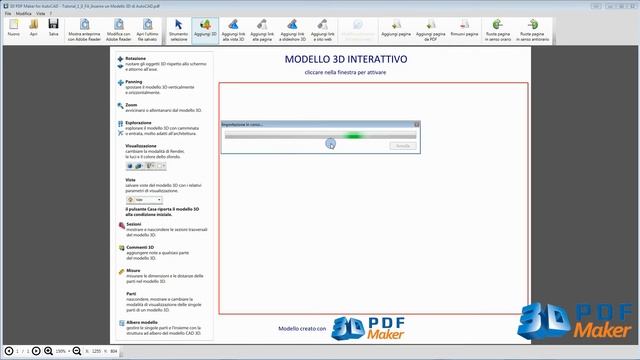The image size is (640, 360).
Task: Open the '?' help menu
Action: [x=51, y=13]
